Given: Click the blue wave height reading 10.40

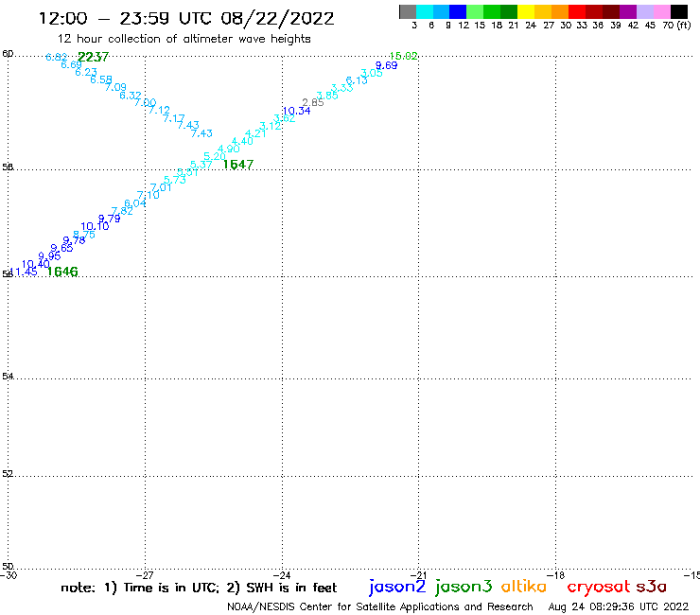Looking at the screenshot, I should click(35, 264).
